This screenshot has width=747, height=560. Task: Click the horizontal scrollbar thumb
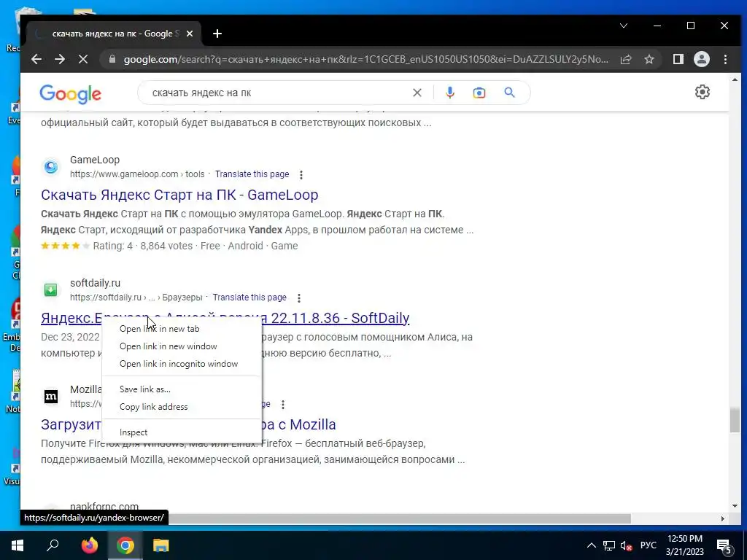point(399,518)
